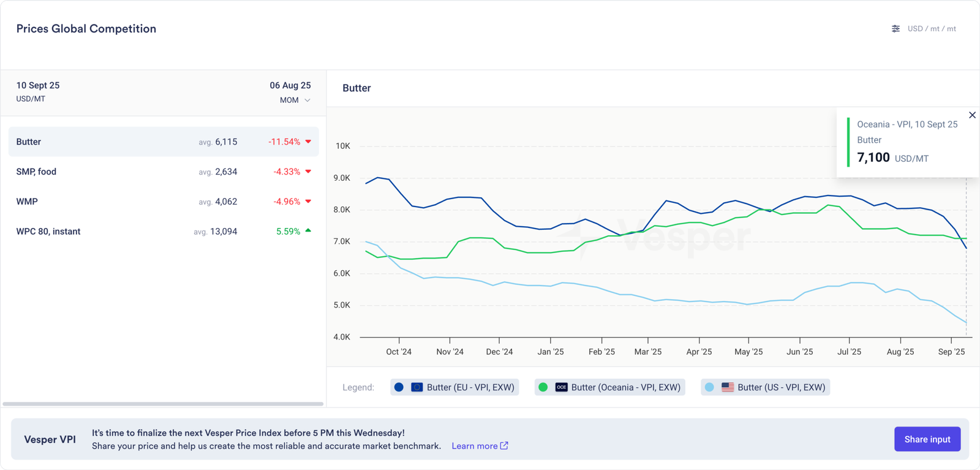The width and height of the screenshot is (980, 470).
Task: Click the external link icon beside Learn more
Action: pyautogui.click(x=504, y=445)
